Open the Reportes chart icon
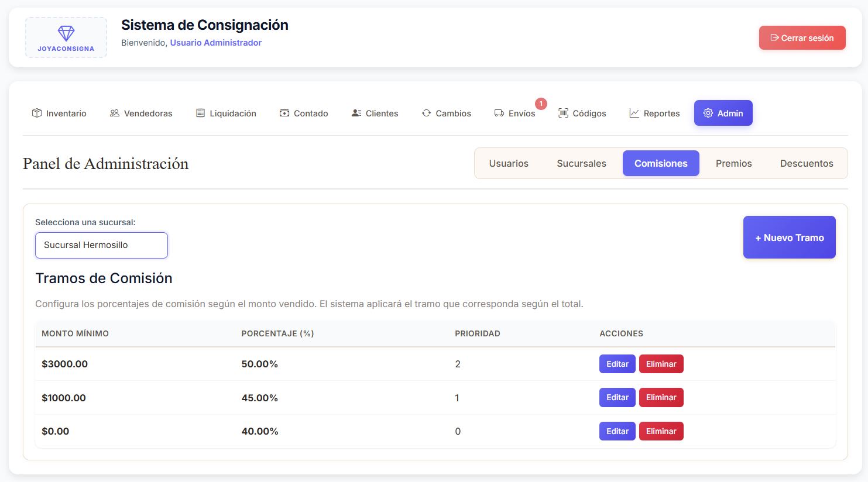Image resolution: width=868 pixels, height=482 pixels. 634,113
